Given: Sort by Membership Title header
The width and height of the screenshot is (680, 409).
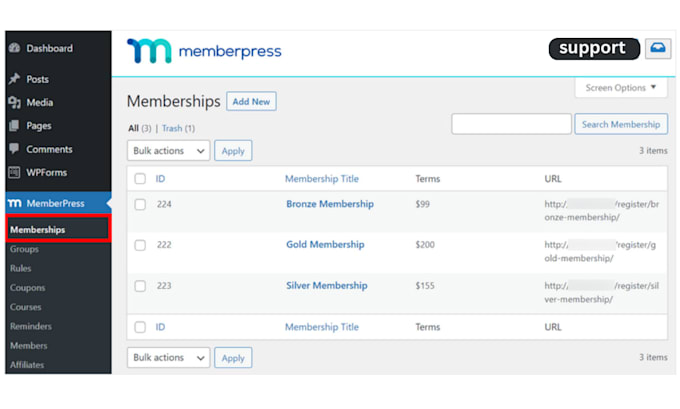Looking at the screenshot, I should pos(322,179).
